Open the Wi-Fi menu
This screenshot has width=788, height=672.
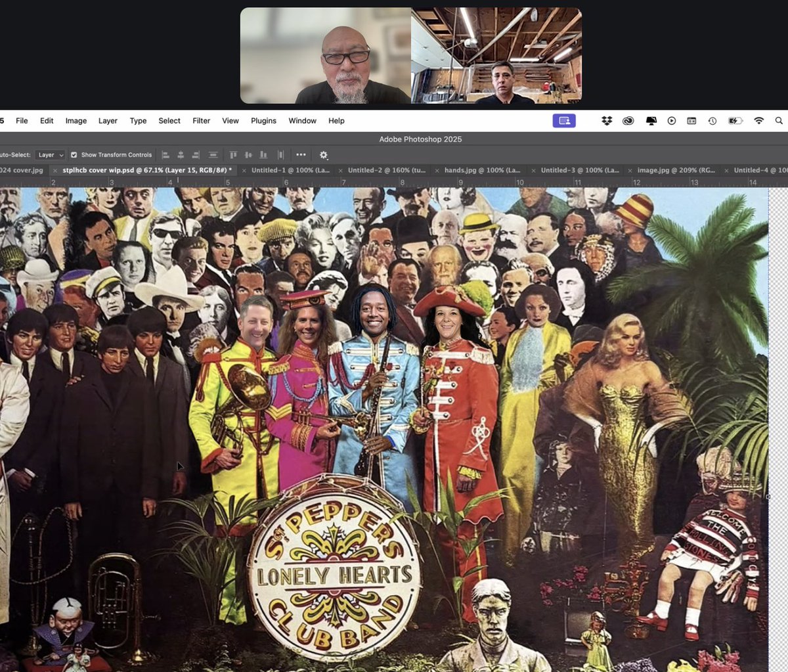(759, 121)
